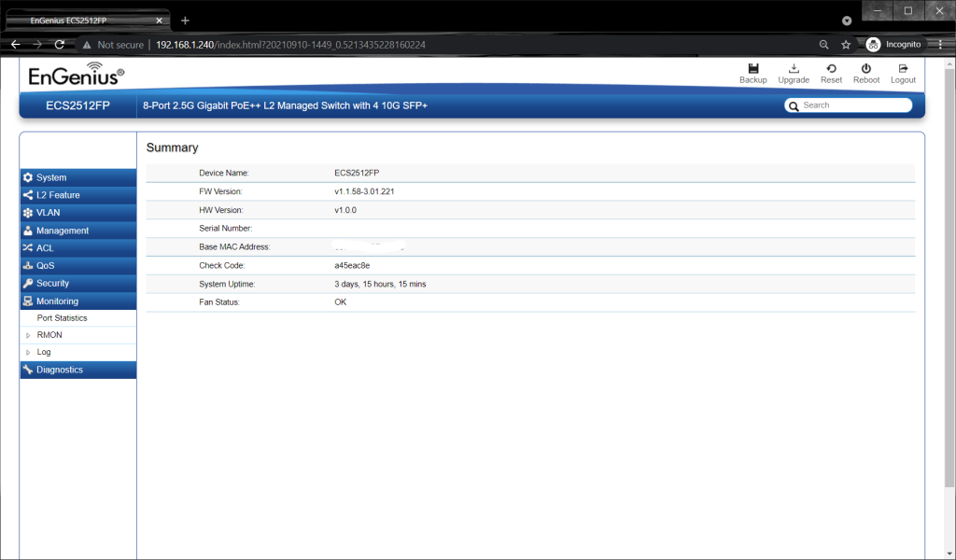Click the System Uptime value
Image resolution: width=956 pixels, height=560 pixels.
(x=380, y=284)
